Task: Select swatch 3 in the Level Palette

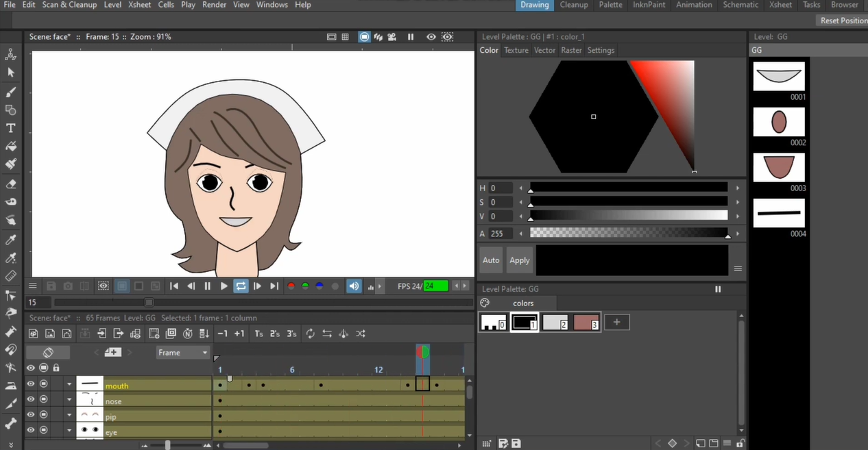Action: (x=586, y=322)
